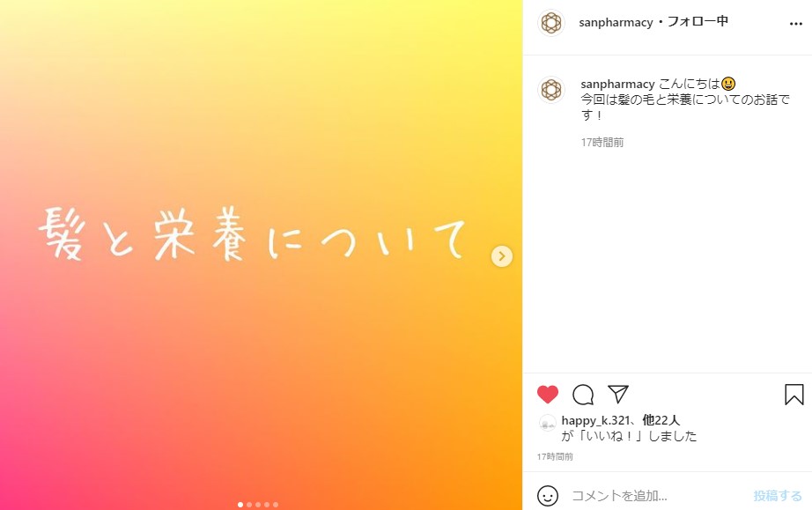Click sanpharmacy avatar beside the caption
The width and height of the screenshot is (812, 510).
pyautogui.click(x=551, y=90)
